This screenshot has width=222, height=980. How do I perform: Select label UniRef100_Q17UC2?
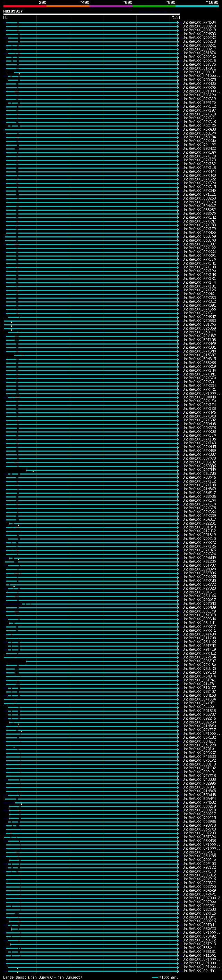pyautogui.click(x=199, y=531)
